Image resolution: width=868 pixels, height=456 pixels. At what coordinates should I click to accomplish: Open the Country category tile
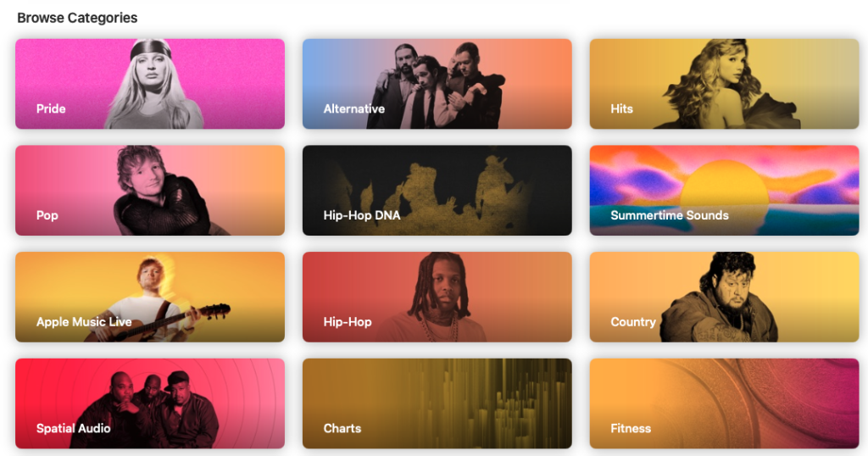click(x=724, y=297)
